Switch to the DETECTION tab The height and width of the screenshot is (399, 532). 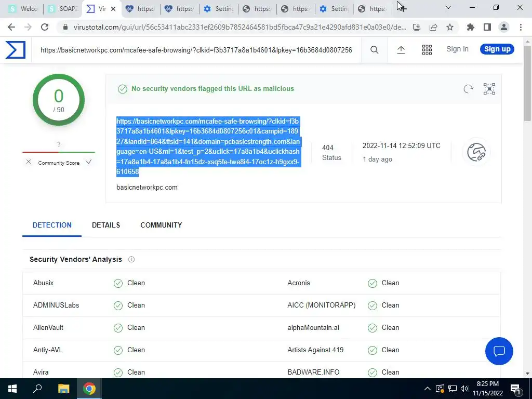pos(52,225)
